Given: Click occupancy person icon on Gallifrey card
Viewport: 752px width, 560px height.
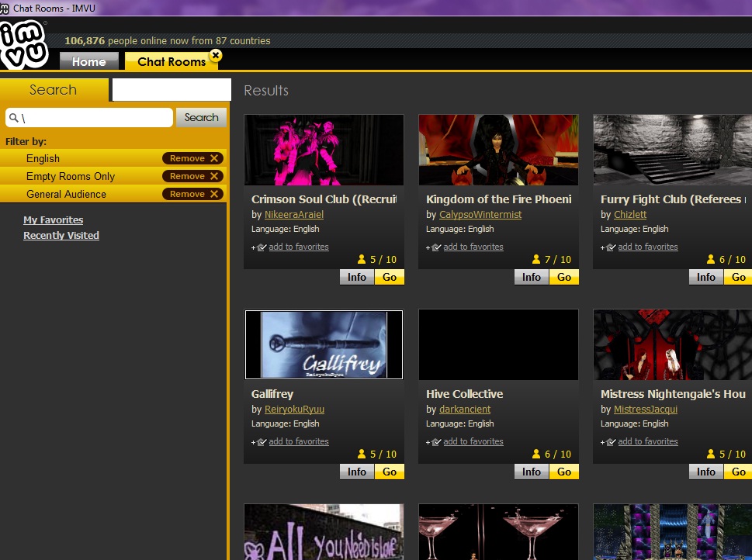Looking at the screenshot, I should click(x=362, y=455).
